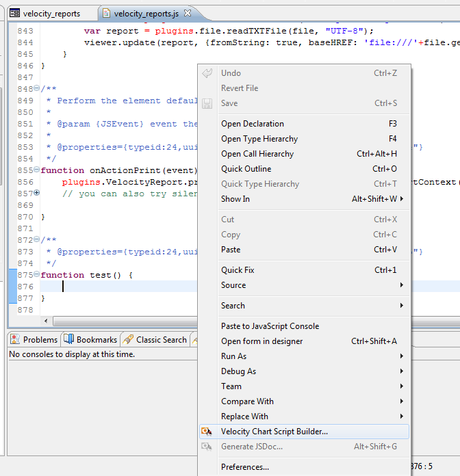460x476 pixels.
Task: Choose Open Call Hierarchy
Action: click(x=304, y=154)
